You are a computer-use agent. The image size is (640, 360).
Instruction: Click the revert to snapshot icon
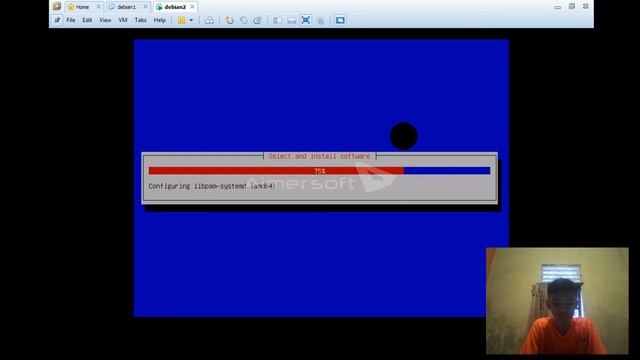[x=244, y=20]
